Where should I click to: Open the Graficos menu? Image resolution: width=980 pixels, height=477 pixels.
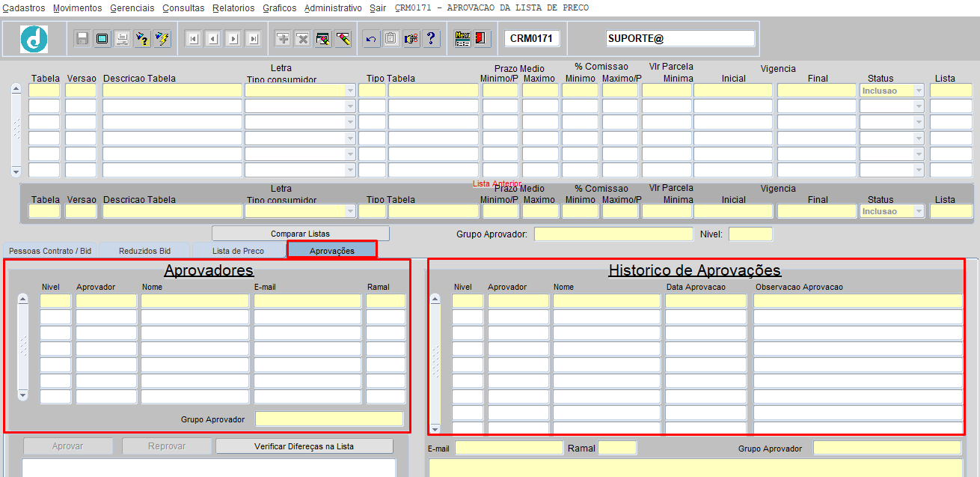tap(279, 8)
